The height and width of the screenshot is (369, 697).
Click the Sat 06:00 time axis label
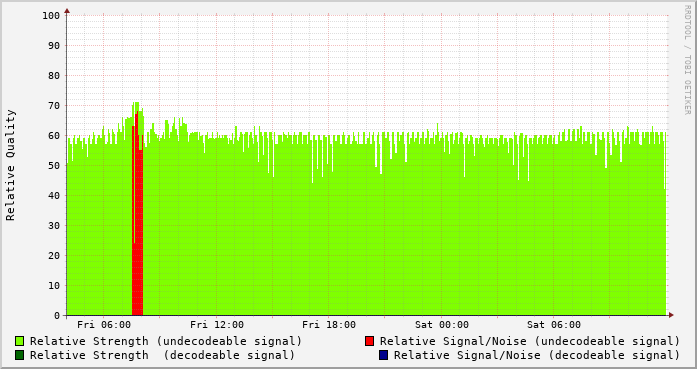coord(554,325)
